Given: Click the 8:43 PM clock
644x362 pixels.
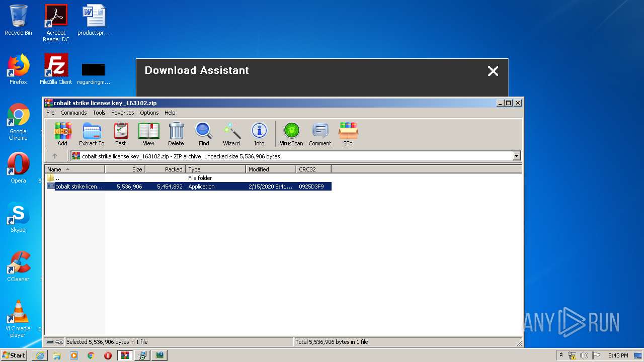Looking at the screenshot, I should click(x=618, y=355).
